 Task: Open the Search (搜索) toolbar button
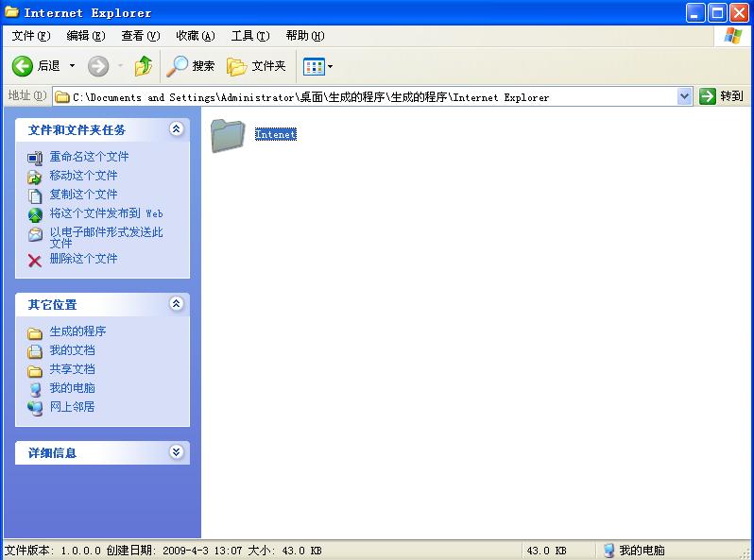[x=191, y=66]
